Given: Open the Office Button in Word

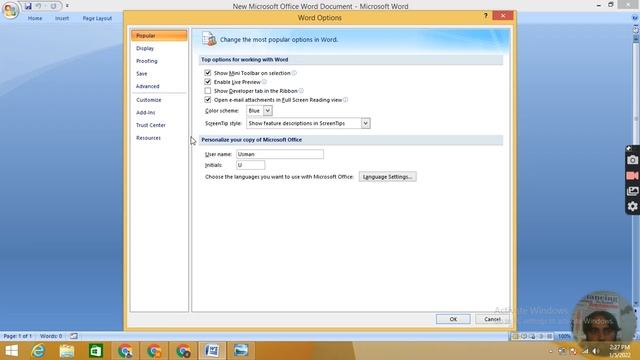Looking at the screenshot, I should click(x=10, y=9).
